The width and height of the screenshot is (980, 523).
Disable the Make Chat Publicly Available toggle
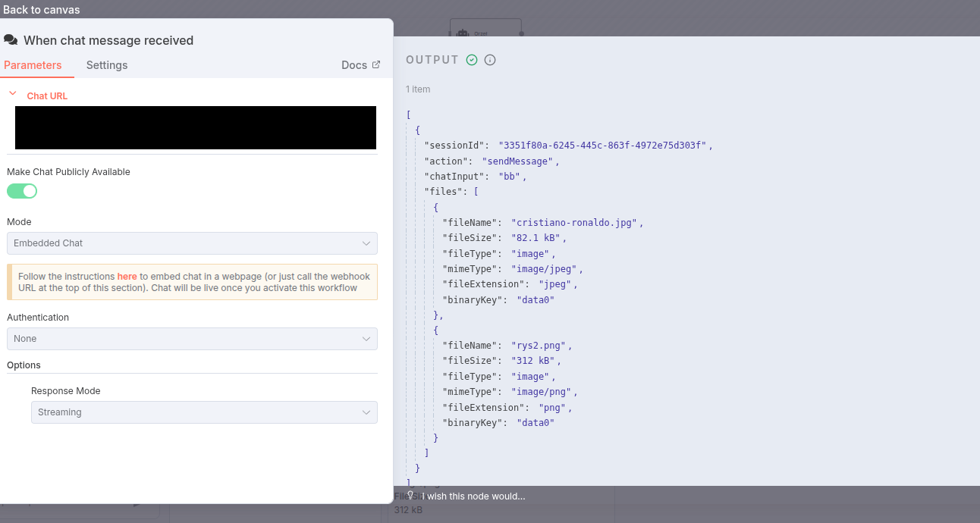[x=22, y=191]
